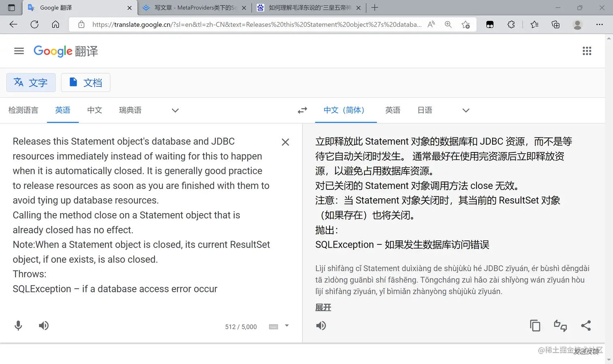Expand more target languages list
The width and height of the screenshot is (613, 364).
(x=466, y=110)
